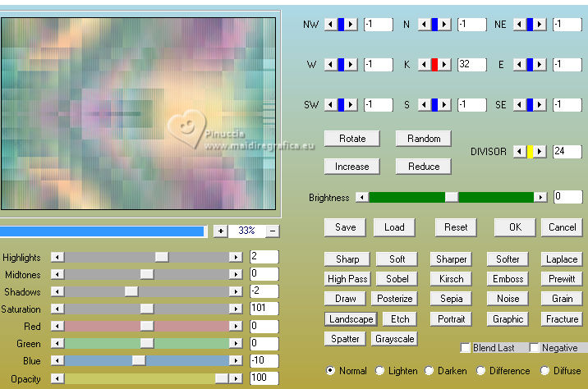Click the Brightness slider handle
The image size is (588, 389).
(451, 197)
